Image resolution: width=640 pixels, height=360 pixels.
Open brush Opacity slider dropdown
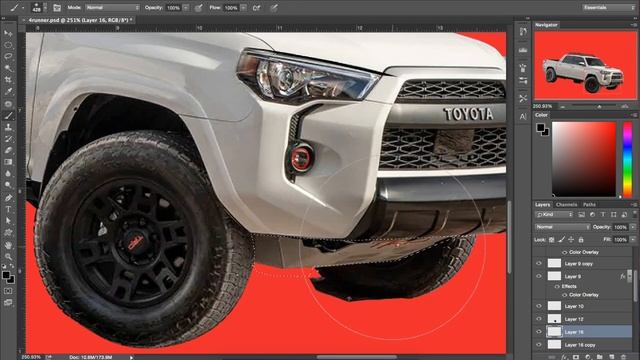[186, 8]
